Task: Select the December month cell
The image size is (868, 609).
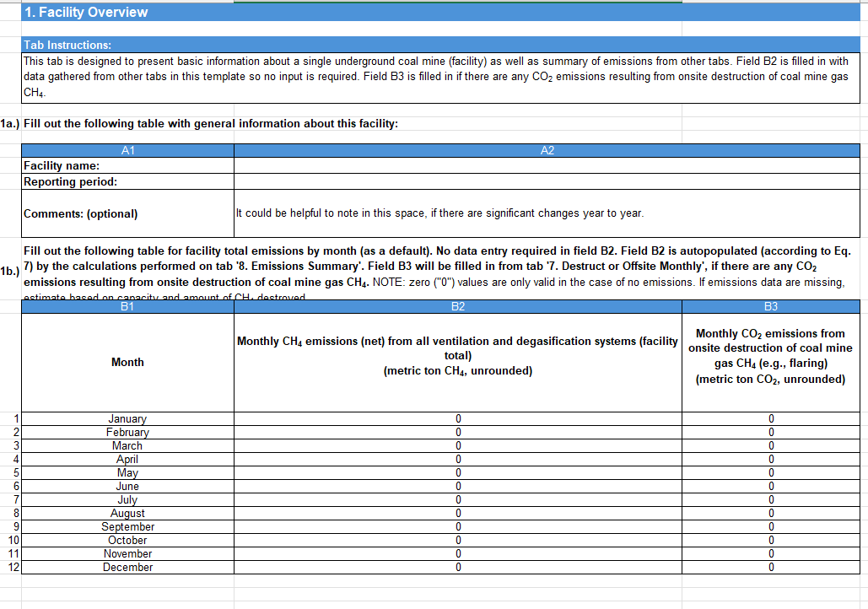Action: click(x=127, y=567)
